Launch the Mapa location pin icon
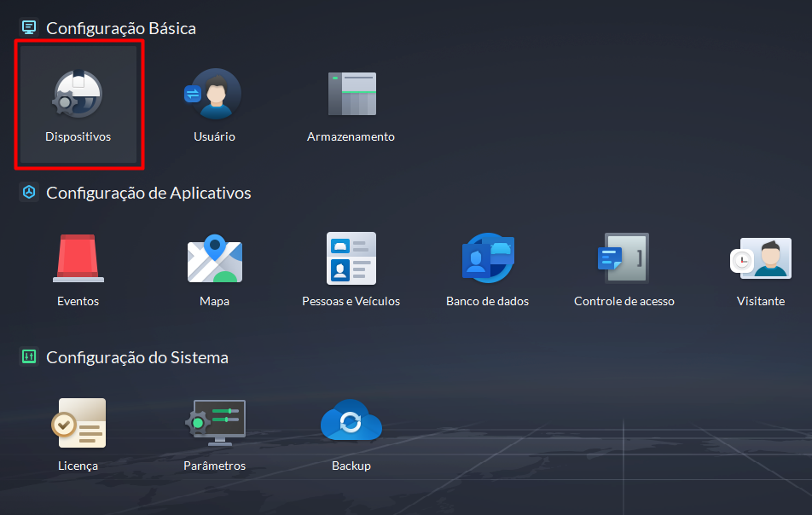812x515 pixels. [214, 258]
